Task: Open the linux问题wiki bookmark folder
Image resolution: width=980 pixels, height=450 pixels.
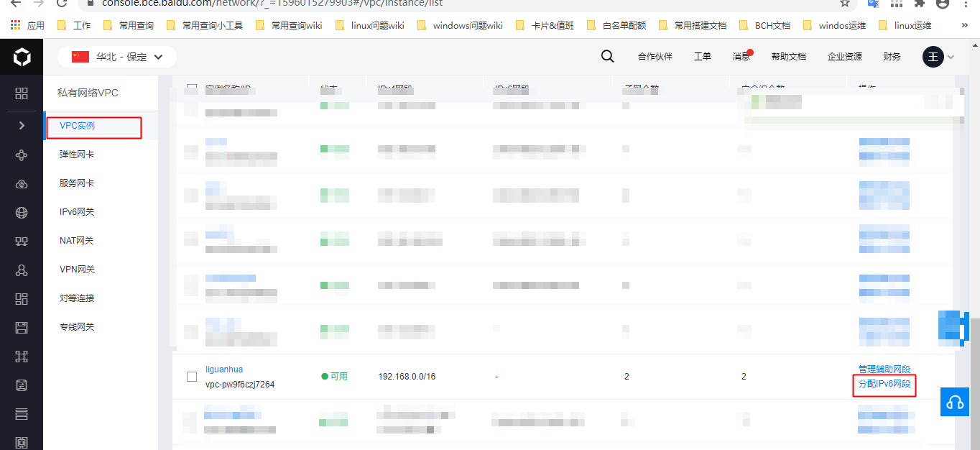Action: point(369,25)
